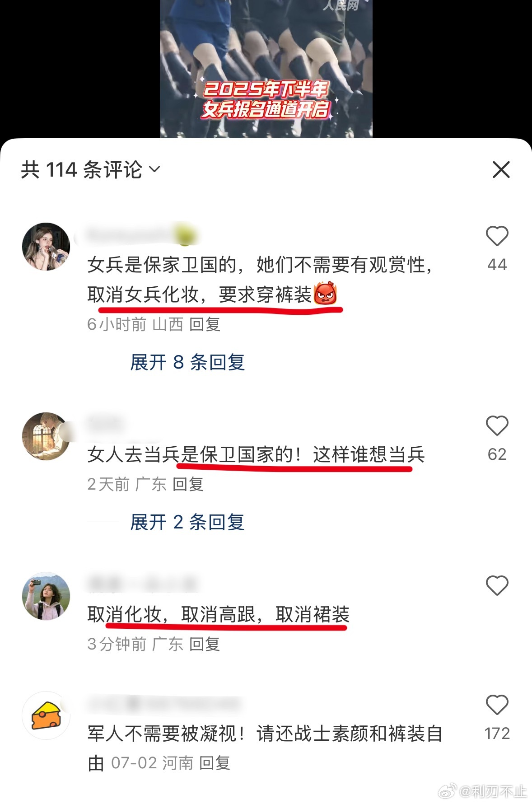
Task: Open the comment sort dropdown chevron
Action: [x=154, y=169]
